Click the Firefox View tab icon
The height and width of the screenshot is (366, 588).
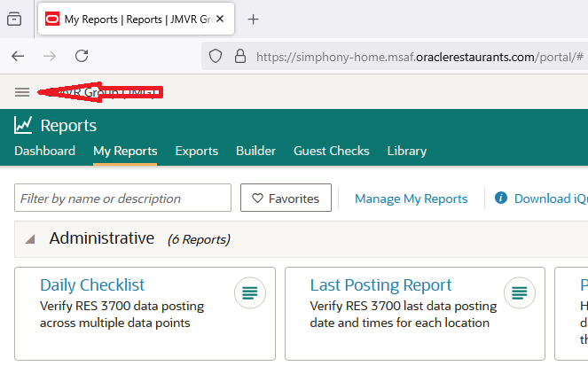tap(14, 19)
